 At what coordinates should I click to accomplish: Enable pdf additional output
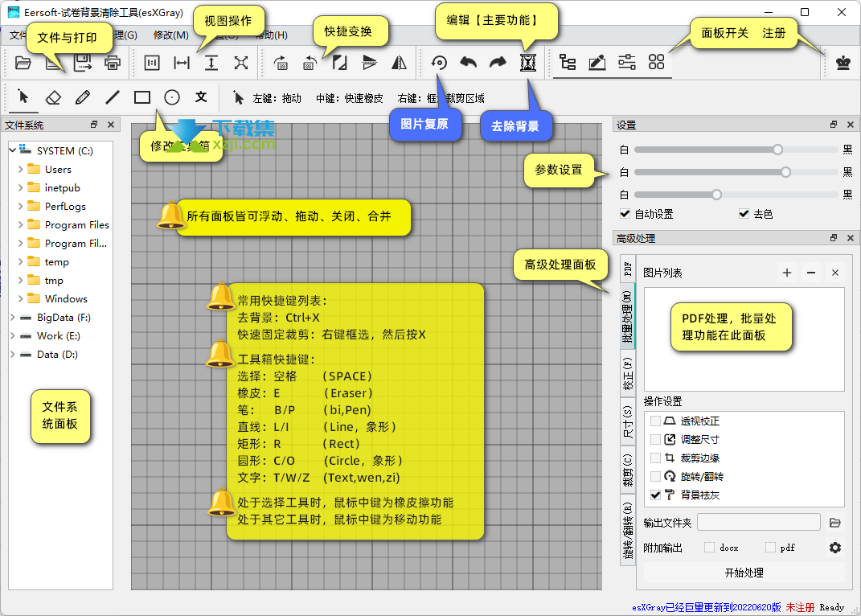[770, 548]
